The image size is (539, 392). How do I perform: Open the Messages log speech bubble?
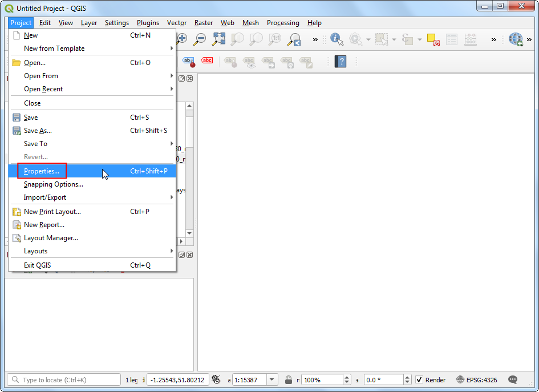(x=513, y=379)
